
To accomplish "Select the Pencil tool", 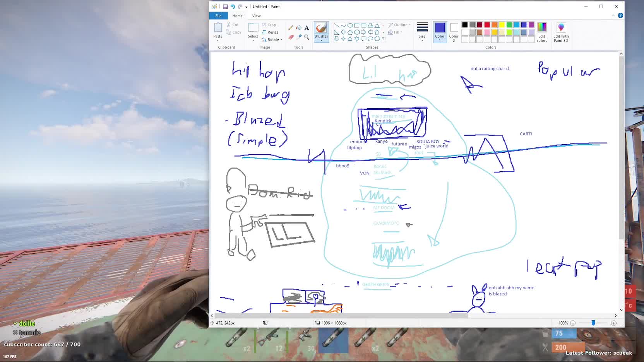I will pos(291,27).
